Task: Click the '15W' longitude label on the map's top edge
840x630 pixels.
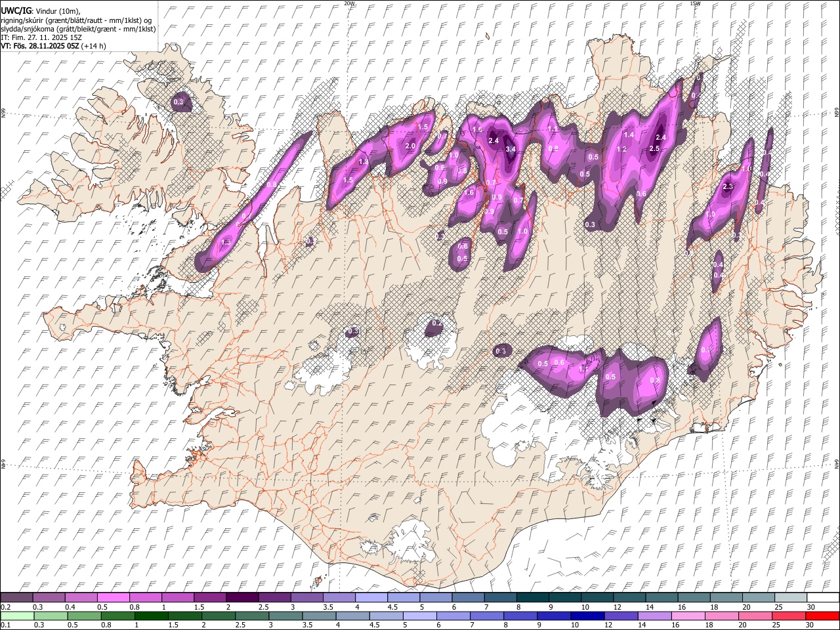Action: [x=694, y=3]
